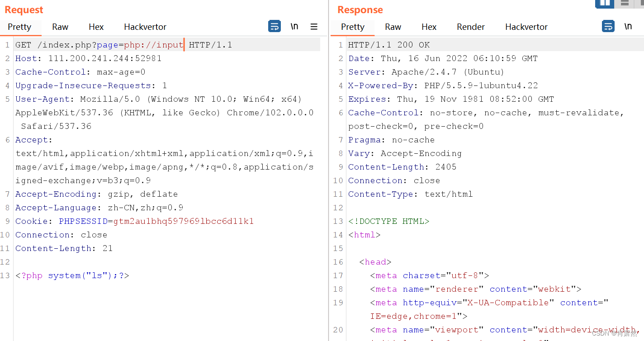Open the Request panel hamburger options menu
644x341 pixels.
tap(314, 27)
